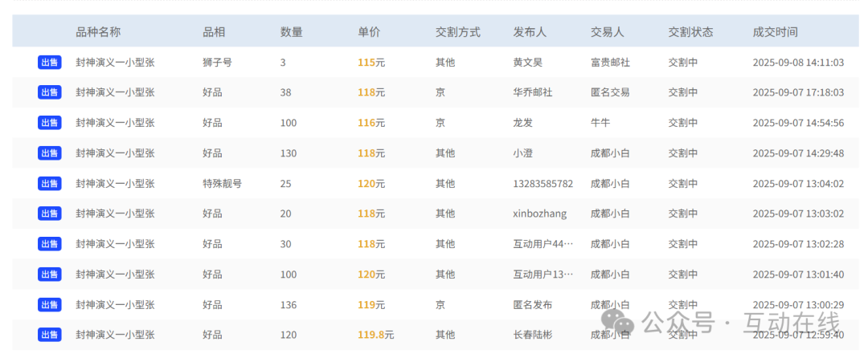Click the 发布人 column header
The height and width of the screenshot is (358, 868).
(530, 32)
